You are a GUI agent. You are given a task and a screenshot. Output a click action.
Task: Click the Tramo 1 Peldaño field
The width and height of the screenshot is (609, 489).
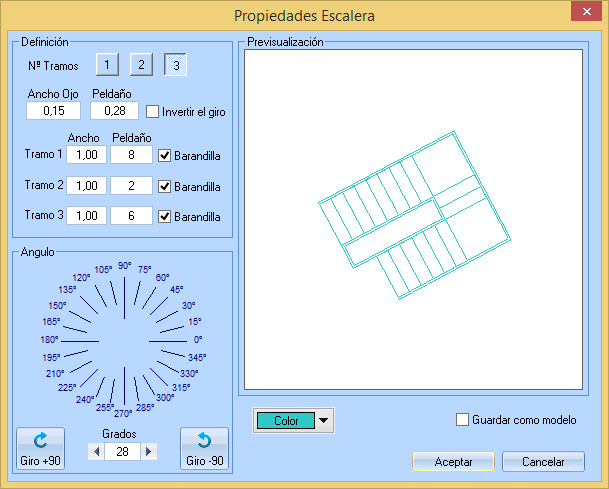coord(131,155)
